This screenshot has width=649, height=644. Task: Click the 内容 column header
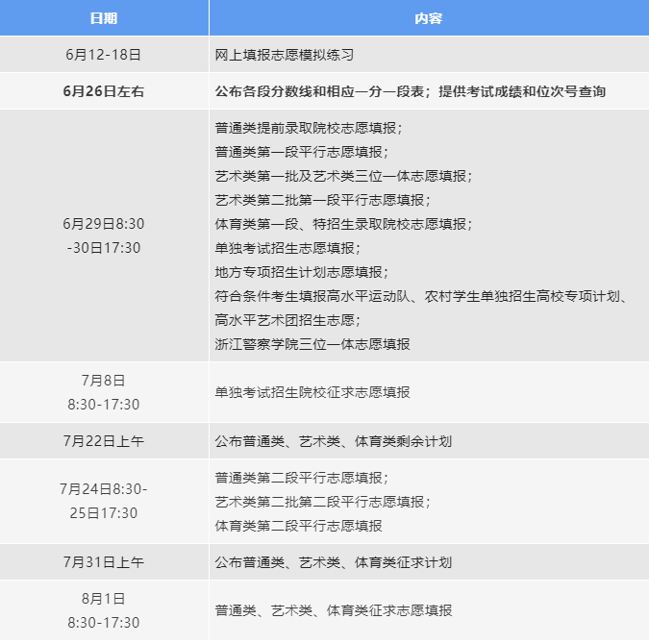pyautogui.click(x=429, y=18)
